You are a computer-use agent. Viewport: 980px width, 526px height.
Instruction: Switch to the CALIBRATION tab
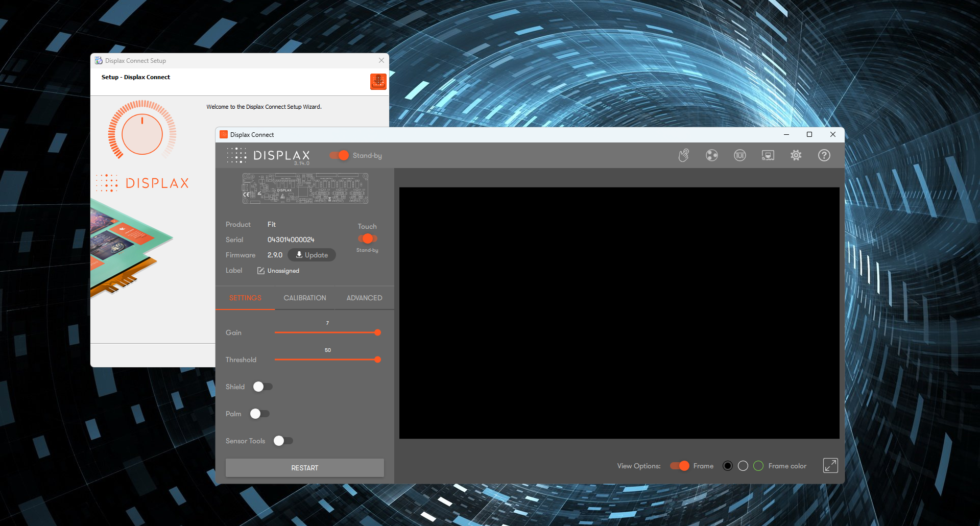[x=305, y=298]
